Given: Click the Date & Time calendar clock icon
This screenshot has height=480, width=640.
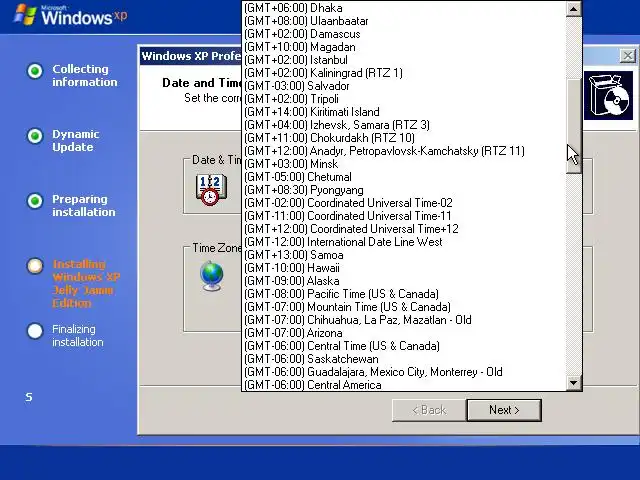Looking at the screenshot, I should tap(211, 190).
